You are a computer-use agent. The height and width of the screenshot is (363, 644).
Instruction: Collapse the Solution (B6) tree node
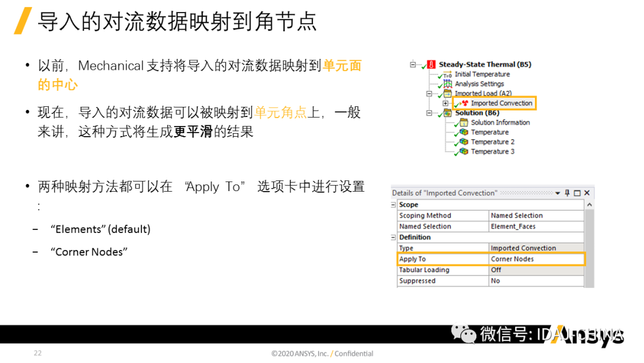[429, 113]
